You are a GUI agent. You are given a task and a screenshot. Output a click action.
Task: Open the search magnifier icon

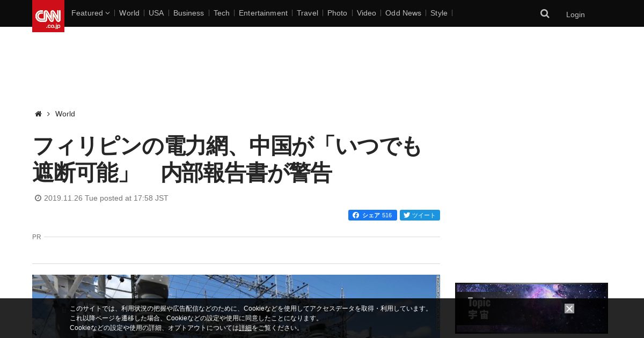545,13
